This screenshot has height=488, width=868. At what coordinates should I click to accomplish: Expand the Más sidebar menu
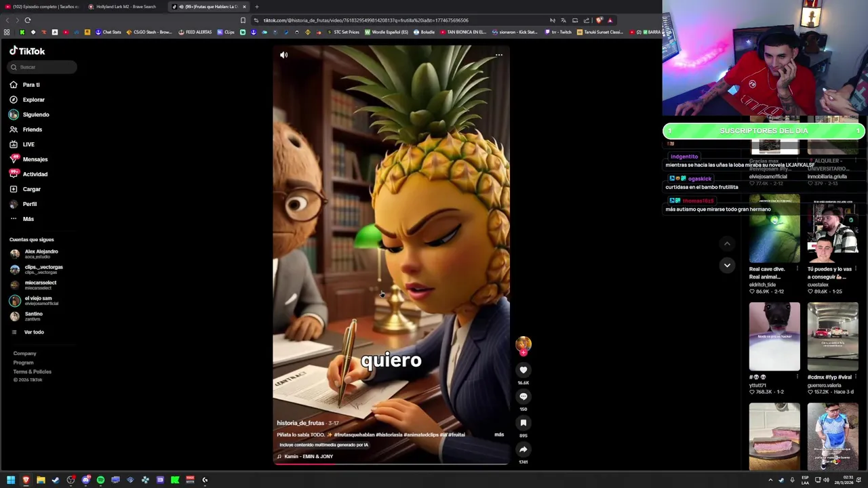(x=28, y=219)
